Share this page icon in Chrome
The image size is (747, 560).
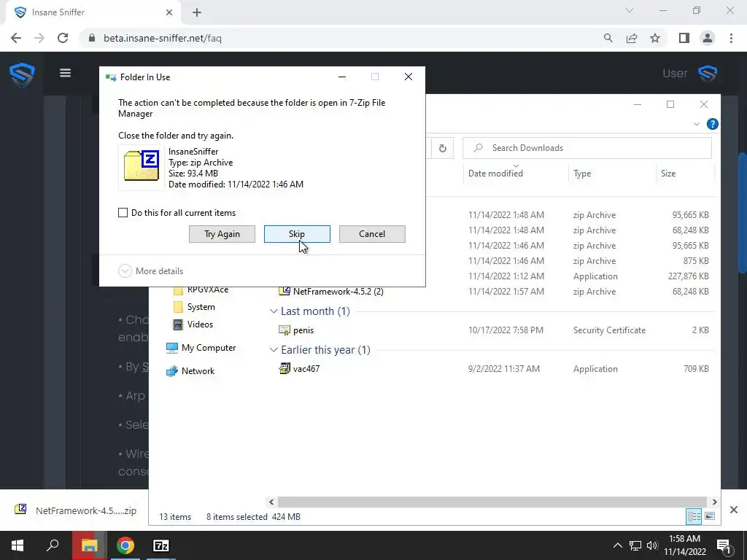632,38
